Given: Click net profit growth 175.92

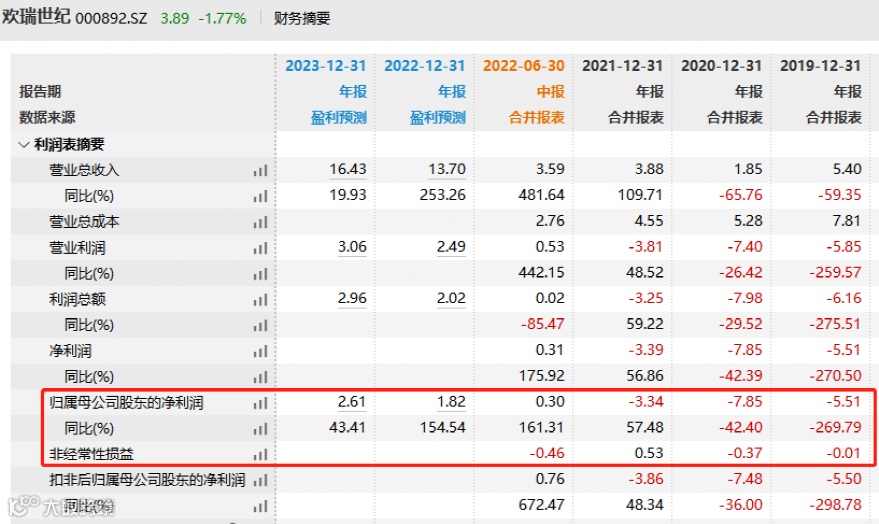Looking at the screenshot, I should (x=541, y=375).
